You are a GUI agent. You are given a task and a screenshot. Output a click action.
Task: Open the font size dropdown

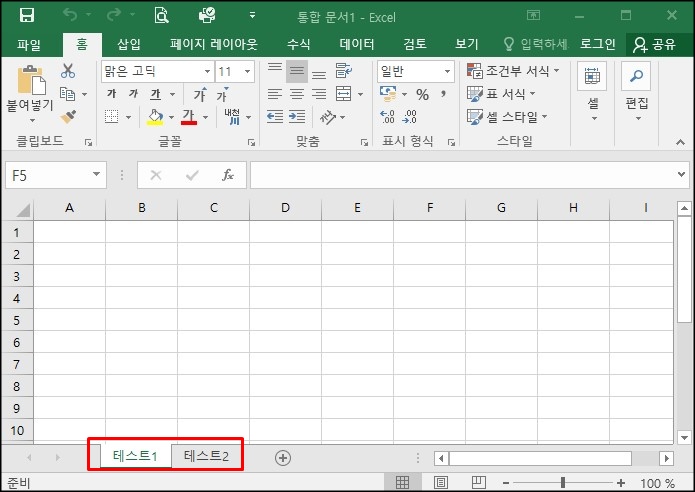(x=247, y=71)
